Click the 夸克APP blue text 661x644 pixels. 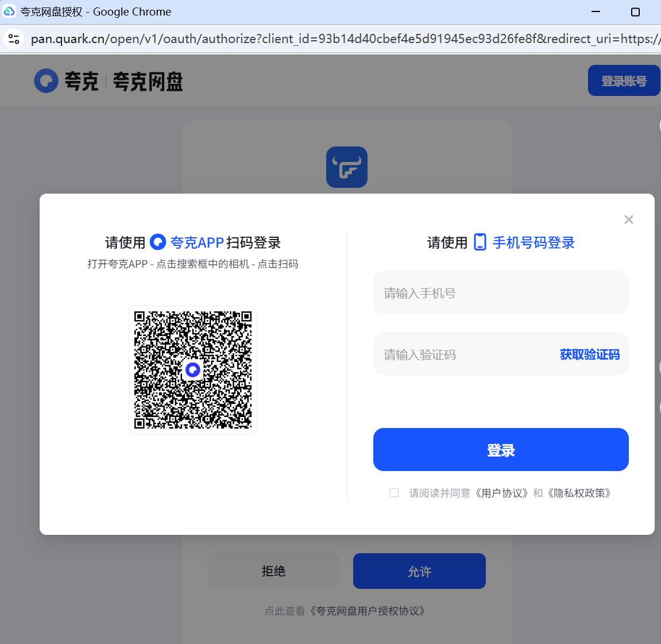pyautogui.click(x=197, y=242)
